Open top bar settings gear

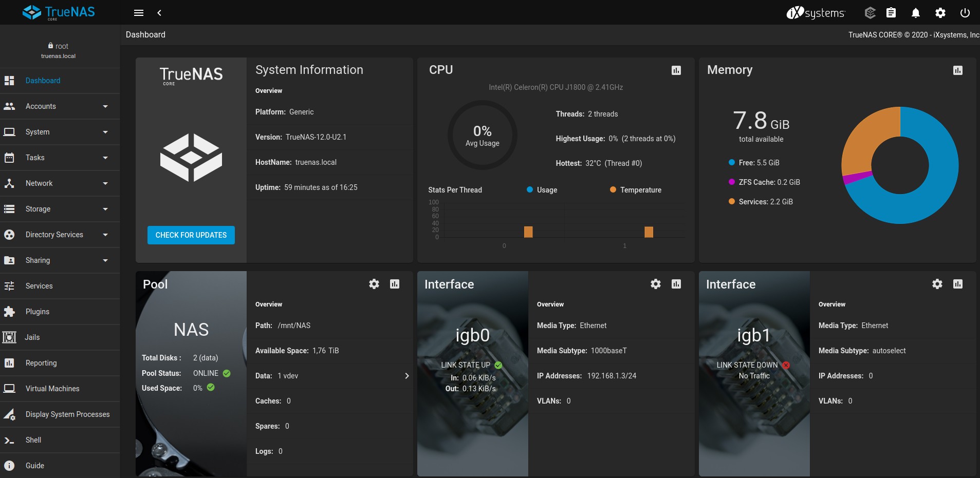[x=940, y=13]
